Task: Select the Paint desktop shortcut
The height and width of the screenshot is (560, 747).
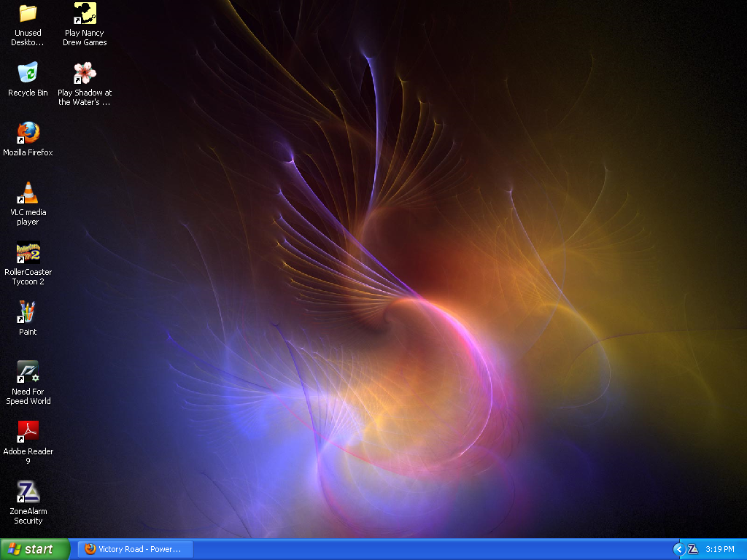Action: pyautogui.click(x=28, y=313)
